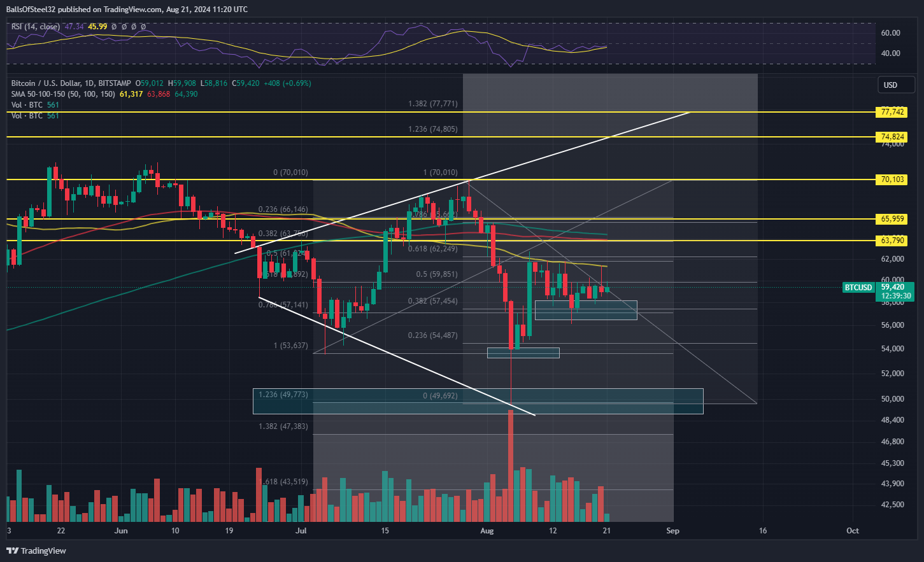The height and width of the screenshot is (562, 924).
Task: Click the SMA 50-100-150 indicator label
Action: 63,94
